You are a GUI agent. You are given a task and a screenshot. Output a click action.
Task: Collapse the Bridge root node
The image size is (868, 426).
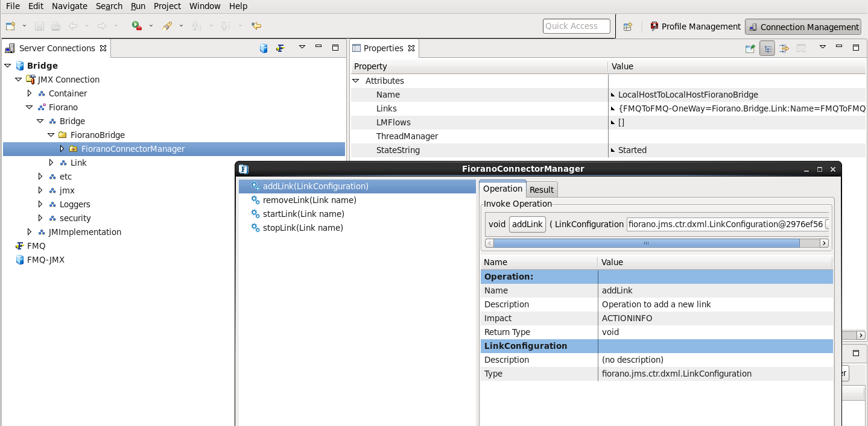[7, 66]
